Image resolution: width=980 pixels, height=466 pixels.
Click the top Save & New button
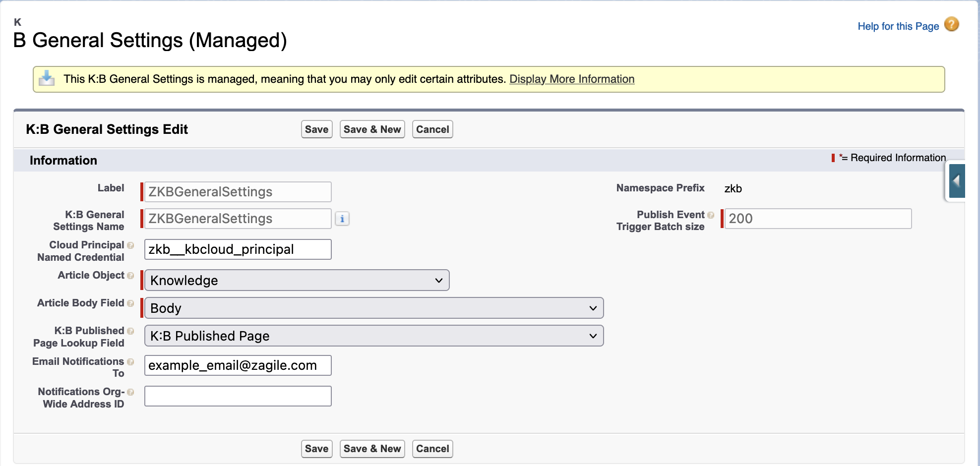372,129
